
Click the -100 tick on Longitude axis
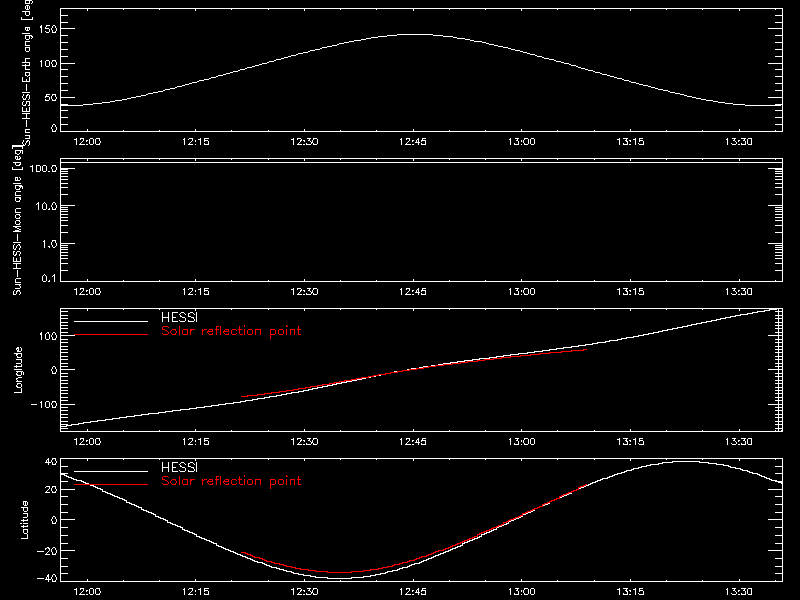[x=44, y=404]
